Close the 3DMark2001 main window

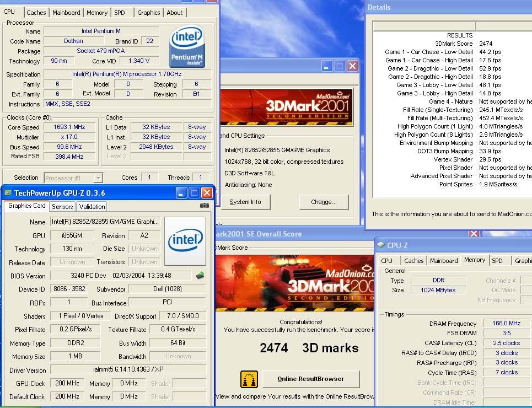tap(352, 66)
